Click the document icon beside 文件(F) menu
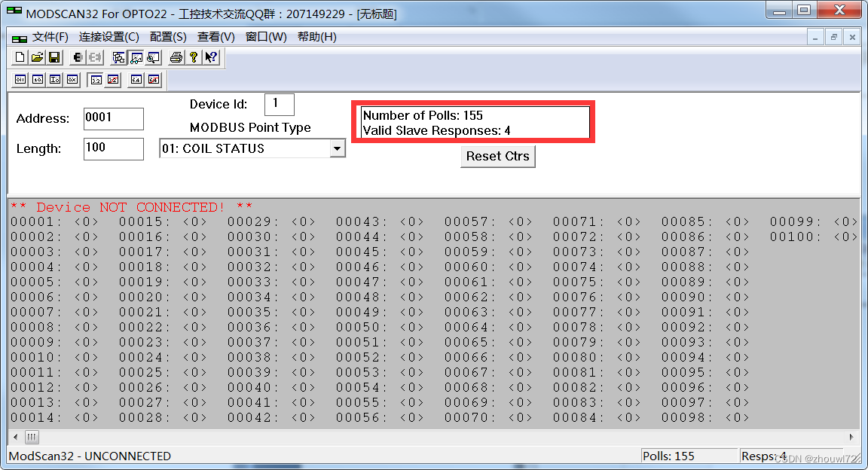868x470 pixels. coord(20,38)
